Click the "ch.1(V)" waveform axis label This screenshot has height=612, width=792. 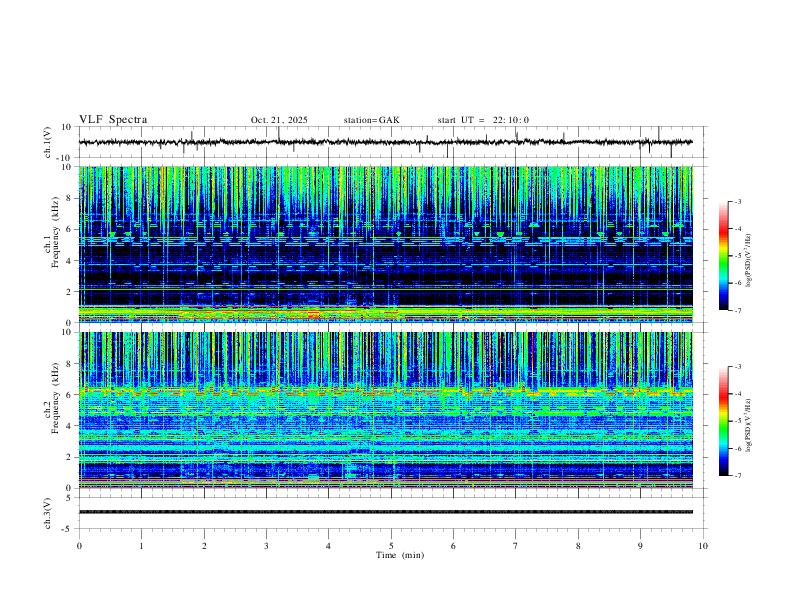(x=48, y=142)
